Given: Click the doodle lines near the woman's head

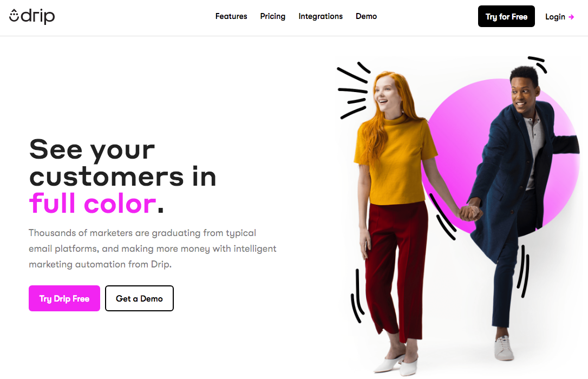Looking at the screenshot, I should click(353, 91).
